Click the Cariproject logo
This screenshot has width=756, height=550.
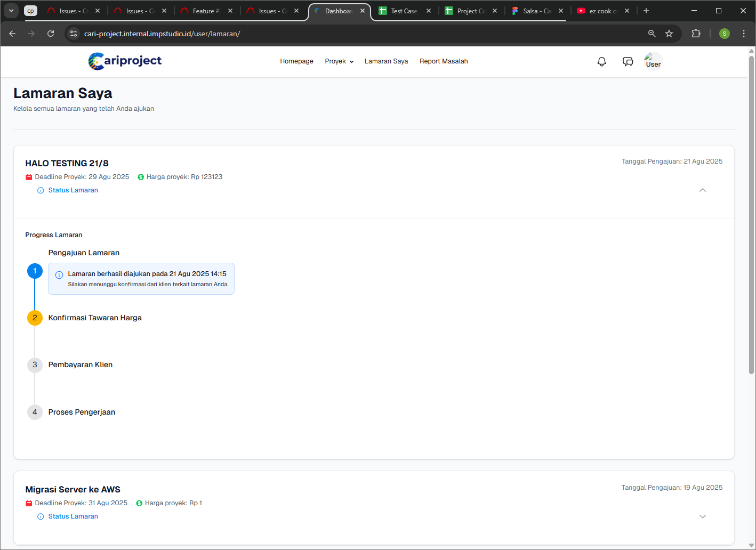(125, 61)
